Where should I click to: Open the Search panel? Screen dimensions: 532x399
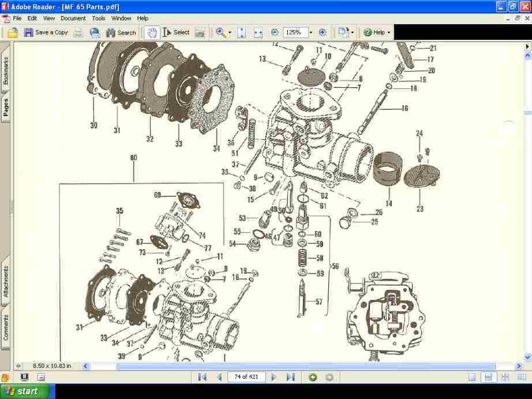pos(121,32)
